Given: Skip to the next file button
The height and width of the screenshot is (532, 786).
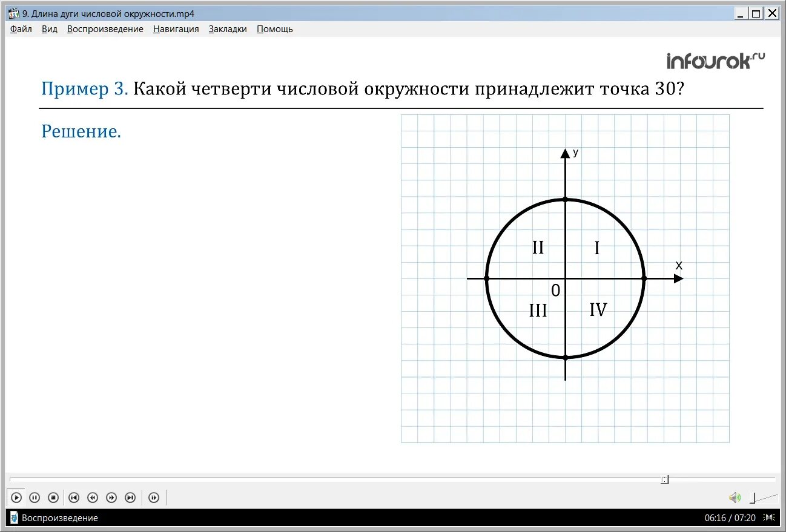Looking at the screenshot, I should click(x=130, y=498).
